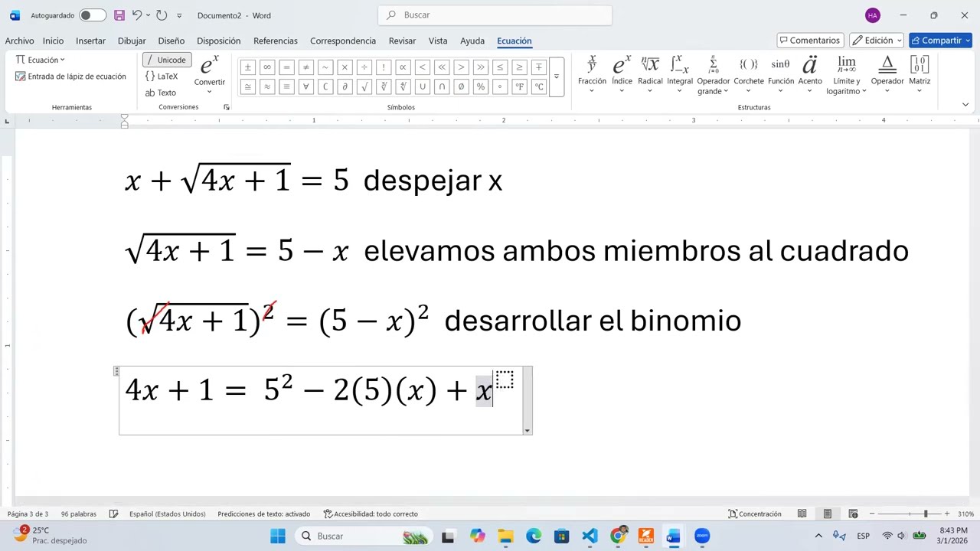Open spelling proofing icon in status bar
This screenshot has width=980, height=551.
[x=113, y=514]
